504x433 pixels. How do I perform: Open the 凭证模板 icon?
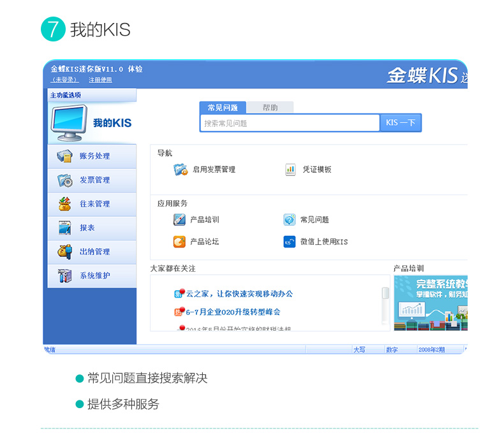(290, 170)
